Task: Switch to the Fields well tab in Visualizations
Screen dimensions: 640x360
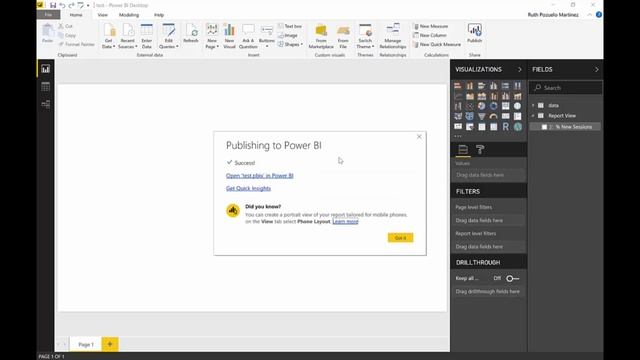Action: [463, 150]
